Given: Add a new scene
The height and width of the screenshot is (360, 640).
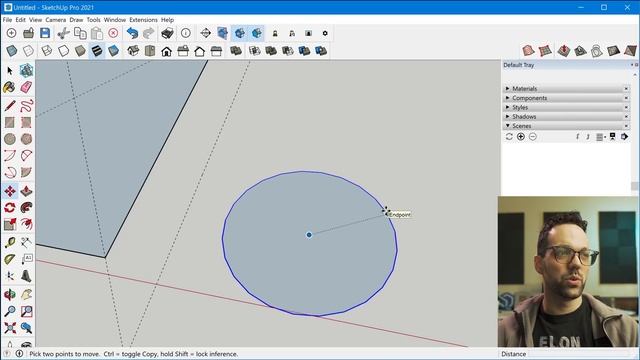Looking at the screenshot, I should point(521,137).
